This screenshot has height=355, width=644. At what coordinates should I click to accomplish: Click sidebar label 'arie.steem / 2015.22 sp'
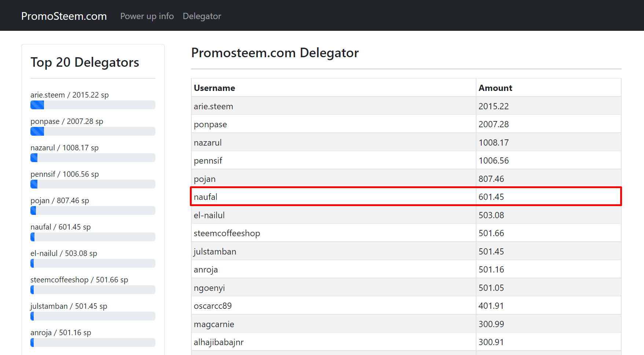(x=70, y=95)
